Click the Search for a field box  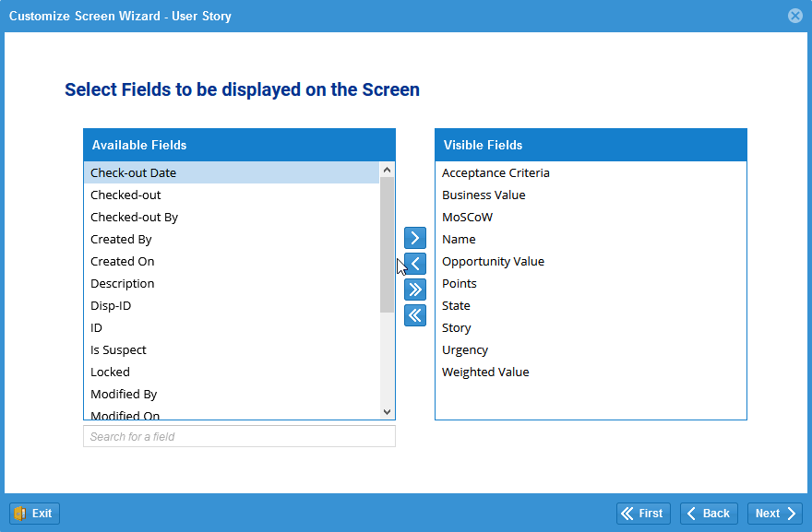[239, 436]
